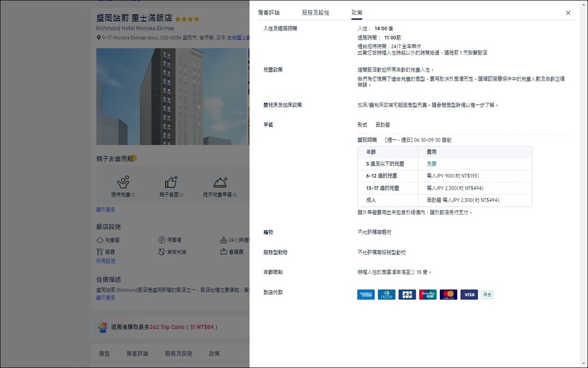The height and width of the screenshot is (368, 588).
Task: Switch to the 服務及設施 tab in panel
Action: point(315,13)
